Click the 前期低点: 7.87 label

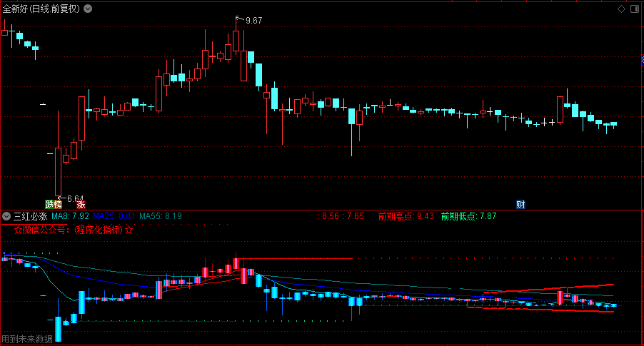point(468,216)
